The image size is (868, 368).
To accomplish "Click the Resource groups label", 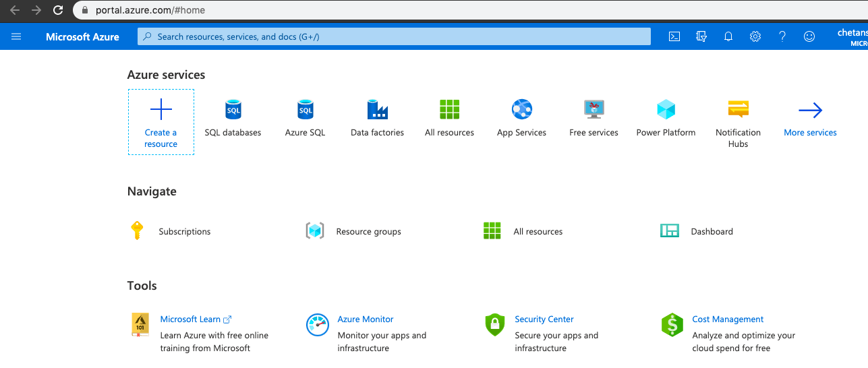I will [x=368, y=231].
